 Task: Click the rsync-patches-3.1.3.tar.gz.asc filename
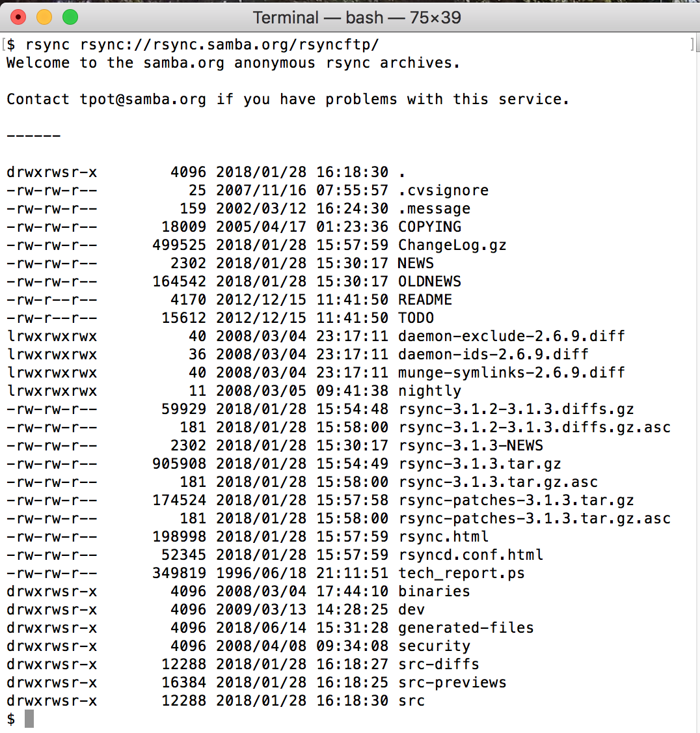pyautogui.click(x=534, y=519)
